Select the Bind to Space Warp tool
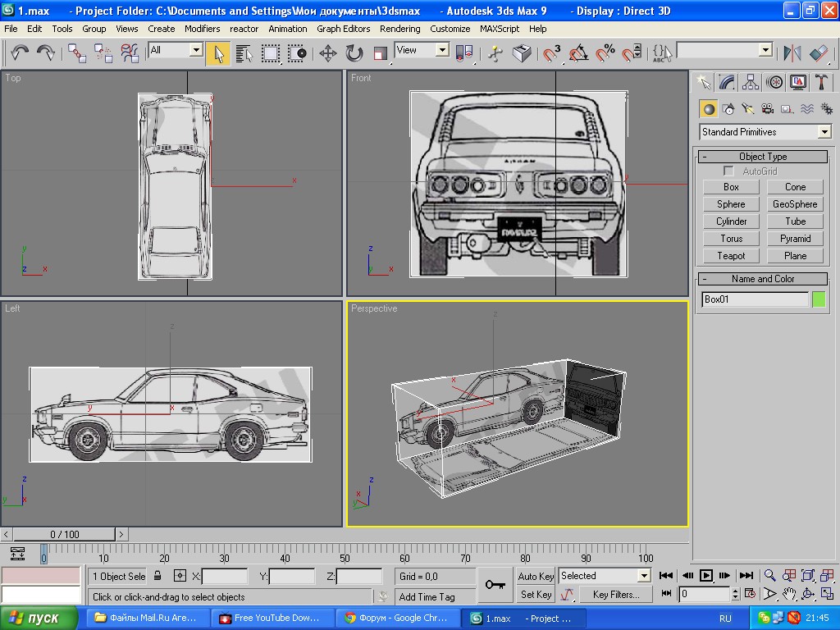The image size is (840, 630). [x=130, y=53]
